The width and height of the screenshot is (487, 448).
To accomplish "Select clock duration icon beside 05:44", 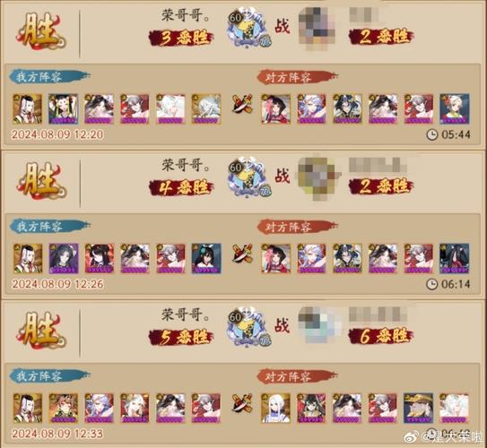I will [431, 134].
